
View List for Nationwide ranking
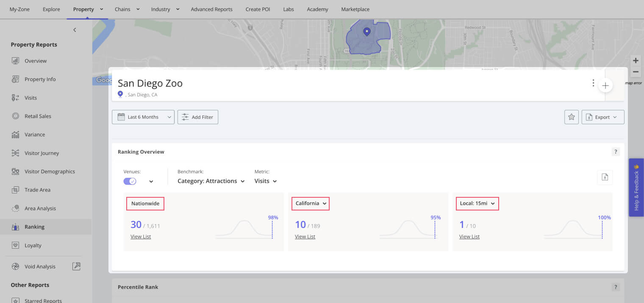point(141,237)
